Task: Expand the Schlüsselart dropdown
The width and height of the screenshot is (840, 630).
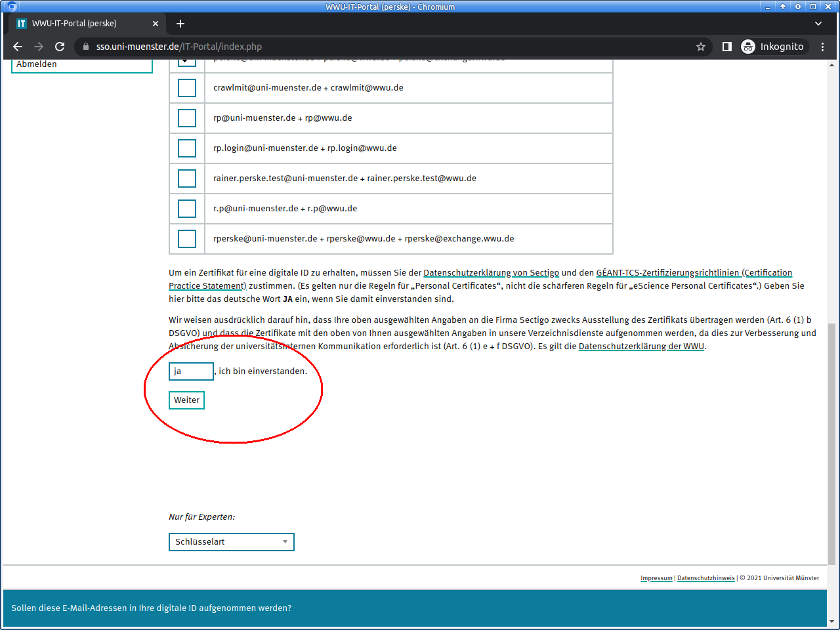Action: (231, 542)
